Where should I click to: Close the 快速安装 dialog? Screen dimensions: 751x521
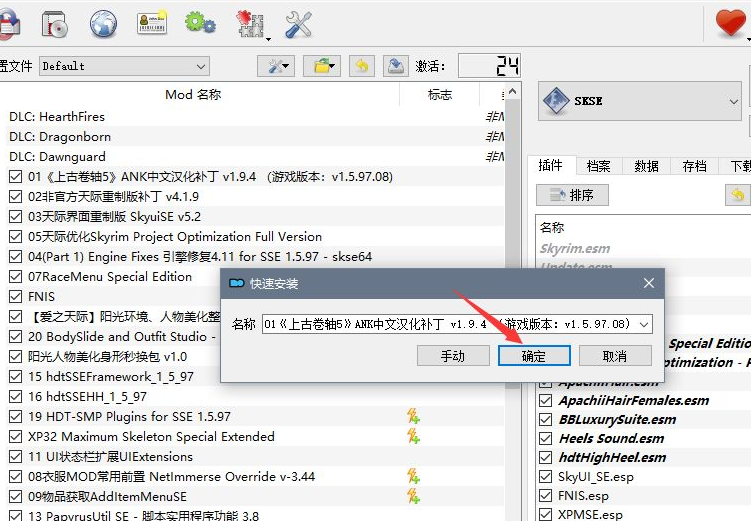click(649, 283)
